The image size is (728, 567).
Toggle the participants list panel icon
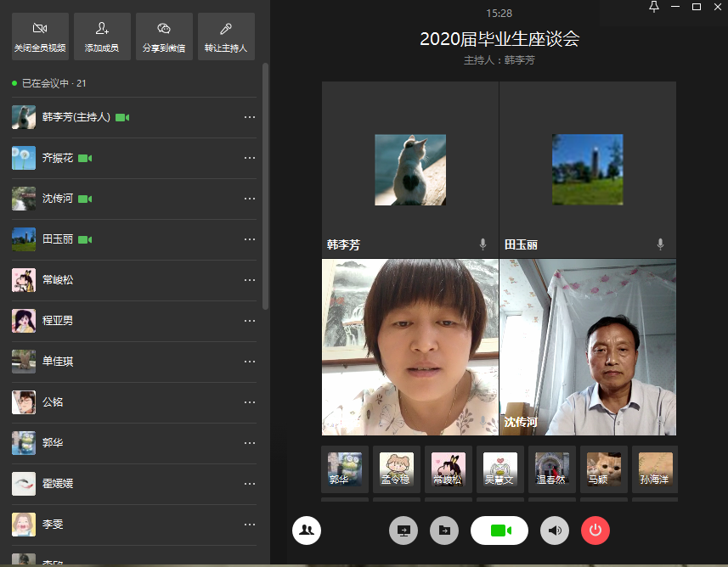tap(306, 531)
